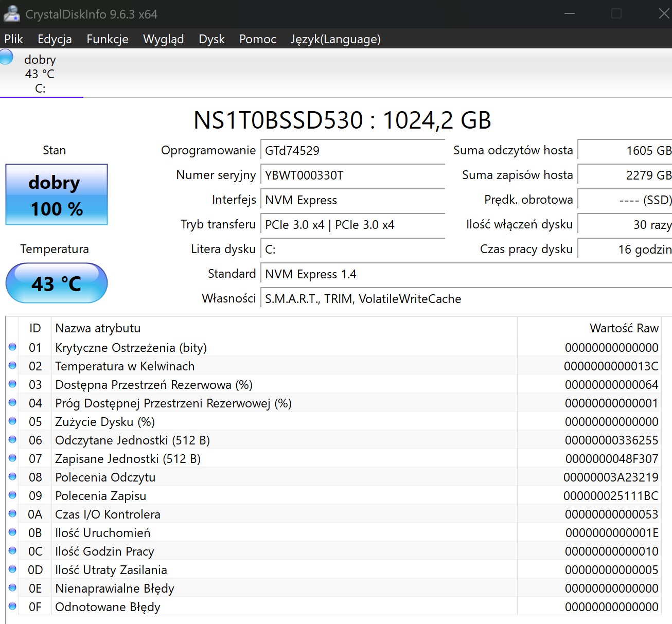This screenshot has width=672, height=624.
Task: Open the Plik menu
Action: (x=14, y=39)
